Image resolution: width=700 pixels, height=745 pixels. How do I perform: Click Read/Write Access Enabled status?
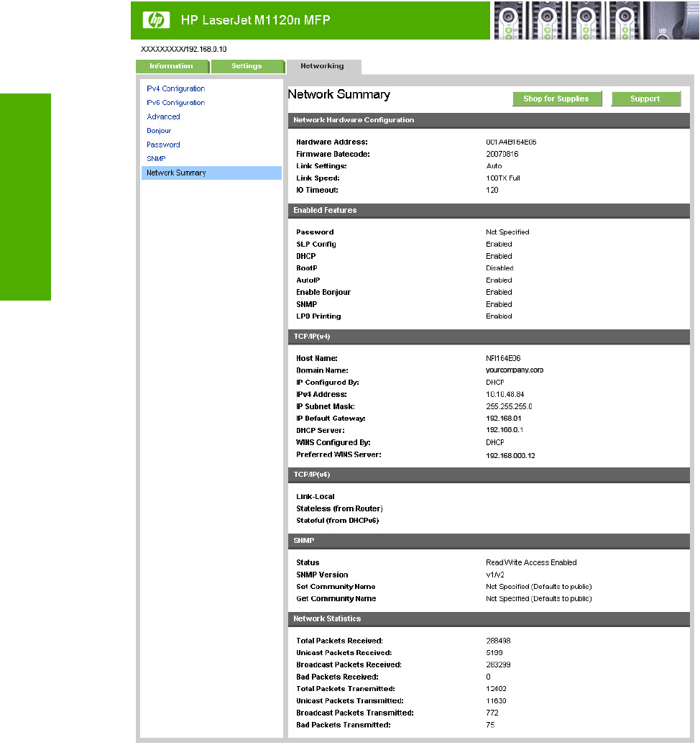point(531,562)
